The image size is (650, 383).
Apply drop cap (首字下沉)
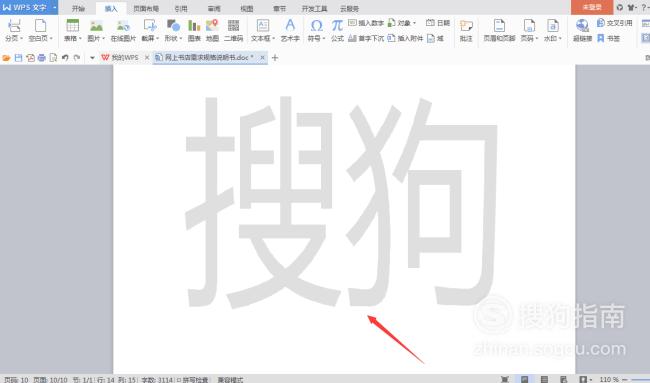366,38
